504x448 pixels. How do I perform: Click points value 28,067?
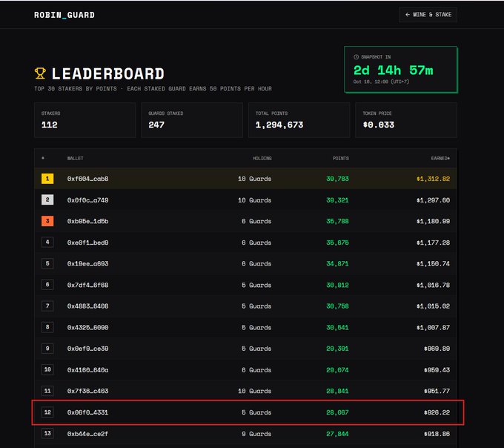click(x=337, y=412)
